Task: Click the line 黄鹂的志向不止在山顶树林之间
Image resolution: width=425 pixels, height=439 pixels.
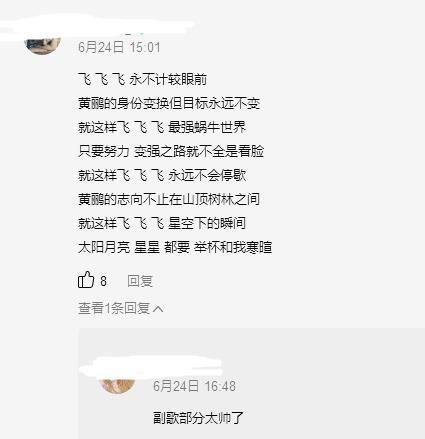Action: [169, 199]
